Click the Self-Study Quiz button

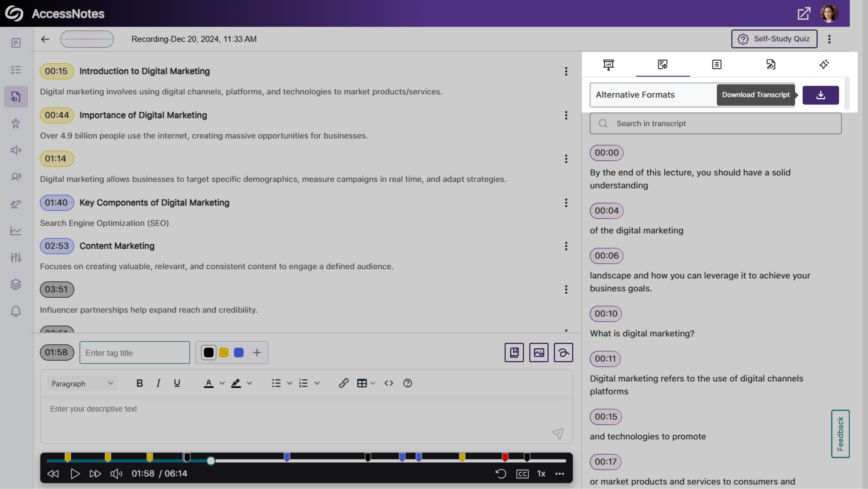pos(774,39)
